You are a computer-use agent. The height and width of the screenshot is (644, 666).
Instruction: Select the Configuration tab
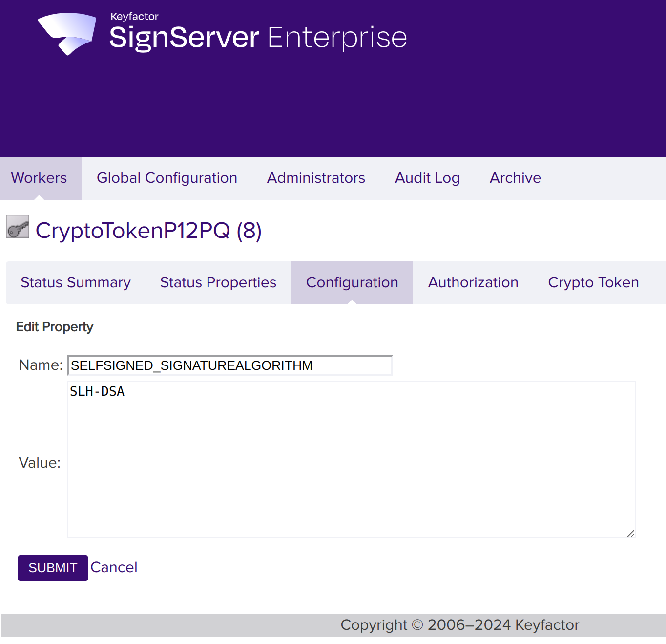pos(352,282)
